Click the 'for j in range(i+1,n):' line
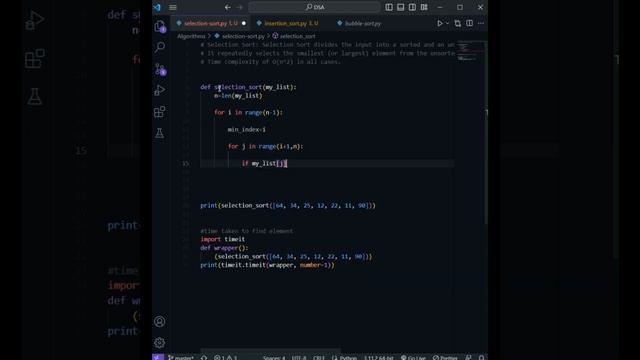 click(x=265, y=146)
